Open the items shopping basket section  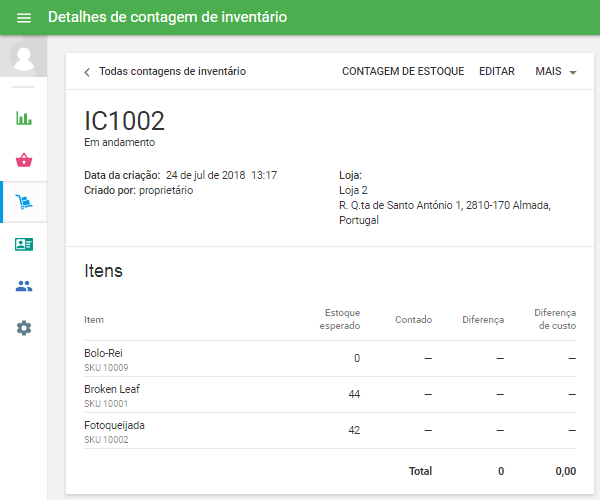pos(24,160)
